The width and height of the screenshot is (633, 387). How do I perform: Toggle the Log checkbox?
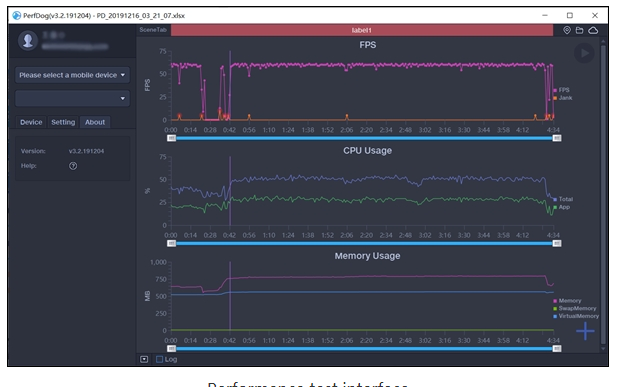tap(159, 359)
